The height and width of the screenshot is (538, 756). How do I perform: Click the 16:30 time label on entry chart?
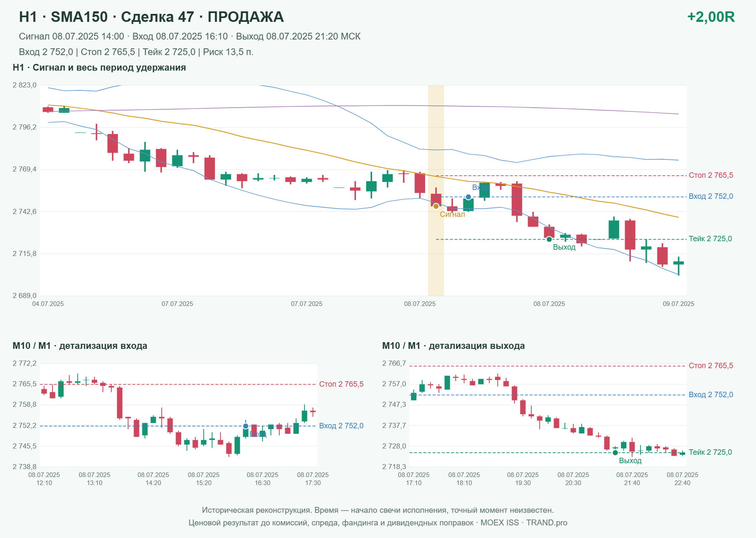tap(262, 483)
